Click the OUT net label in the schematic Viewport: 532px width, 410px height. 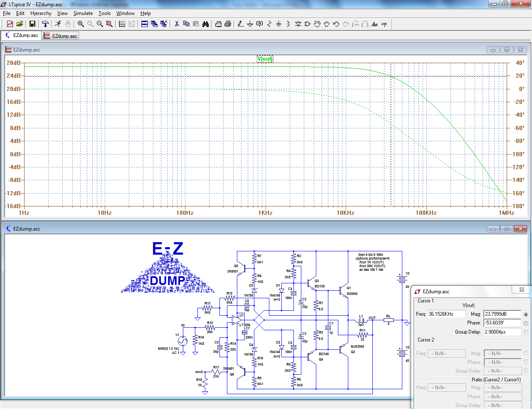[372, 318]
